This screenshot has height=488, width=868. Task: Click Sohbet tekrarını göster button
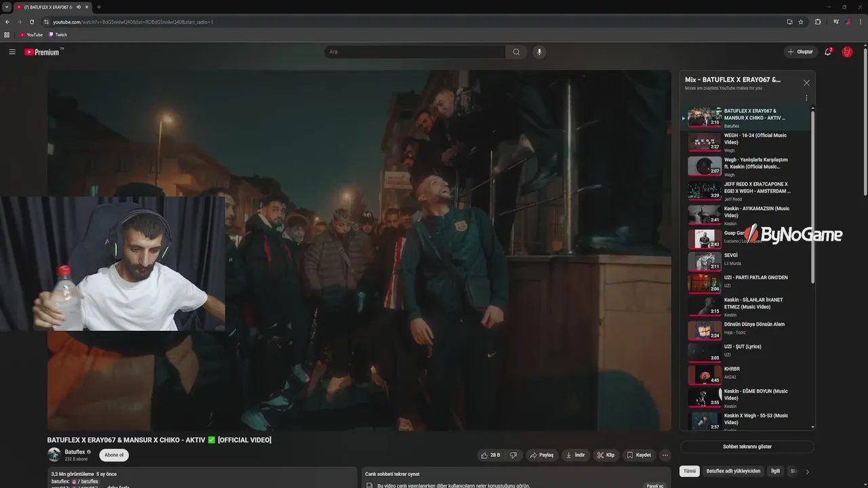pyautogui.click(x=747, y=447)
